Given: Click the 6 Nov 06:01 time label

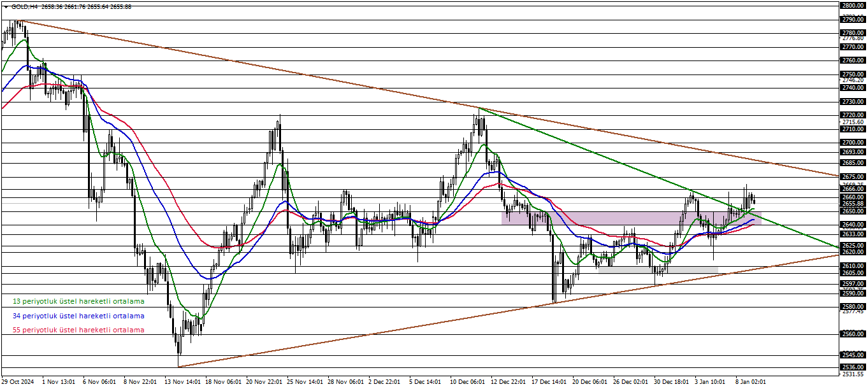Looking at the screenshot, I should point(99,382).
